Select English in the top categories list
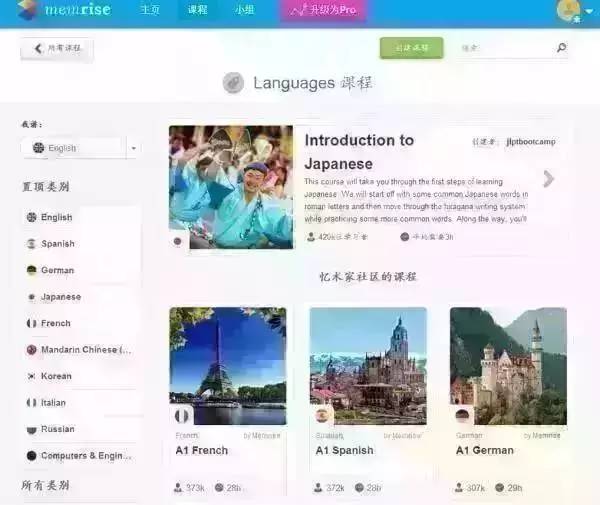600x505 pixels. click(57, 217)
